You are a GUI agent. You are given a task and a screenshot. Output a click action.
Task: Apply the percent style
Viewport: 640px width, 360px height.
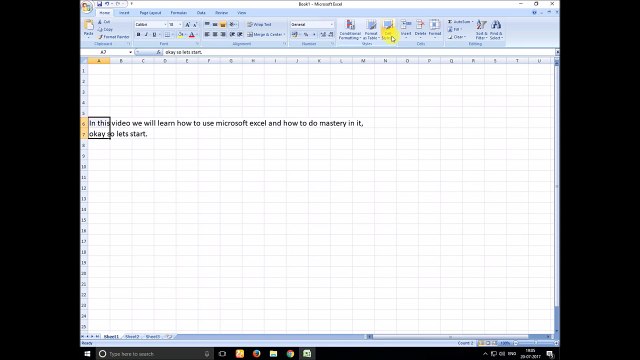coord(306,35)
